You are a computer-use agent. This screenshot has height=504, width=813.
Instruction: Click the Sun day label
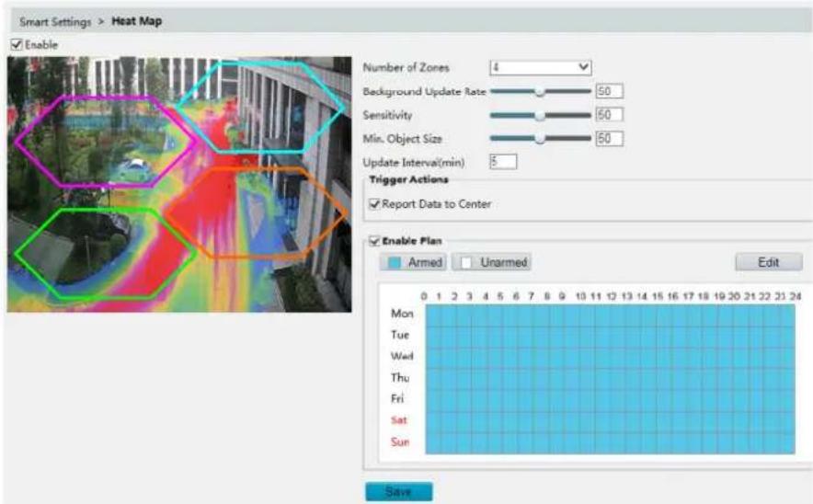click(400, 441)
